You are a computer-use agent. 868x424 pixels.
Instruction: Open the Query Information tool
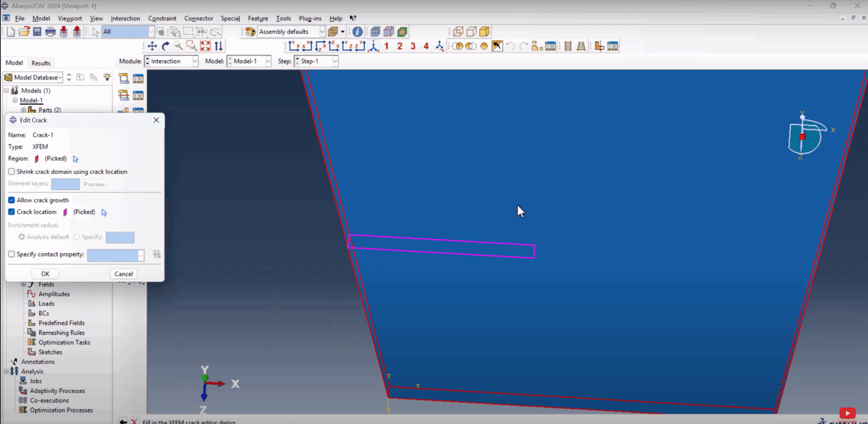[357, 31]
